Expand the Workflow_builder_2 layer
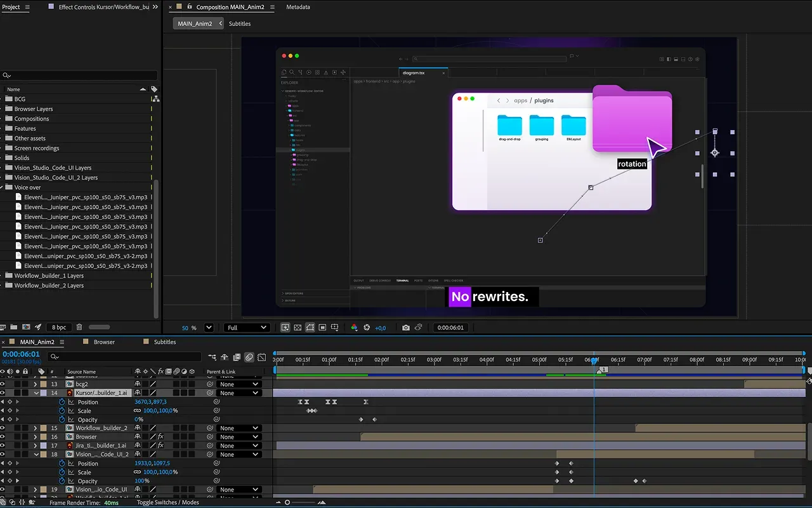Screen dimensions: 812x508 click(x=36, y=428)
